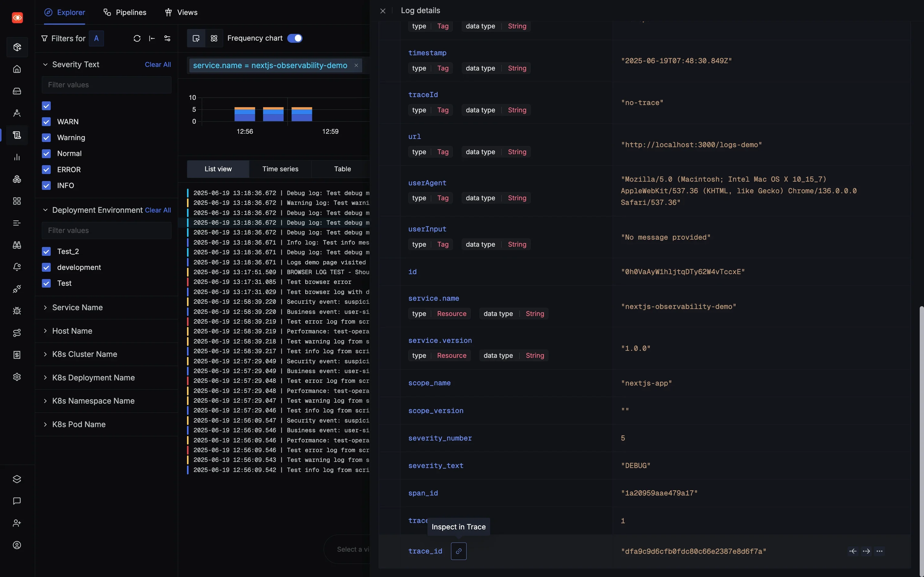
Task: Open the Home icon in the sidebar
Action: coord(17,69)
